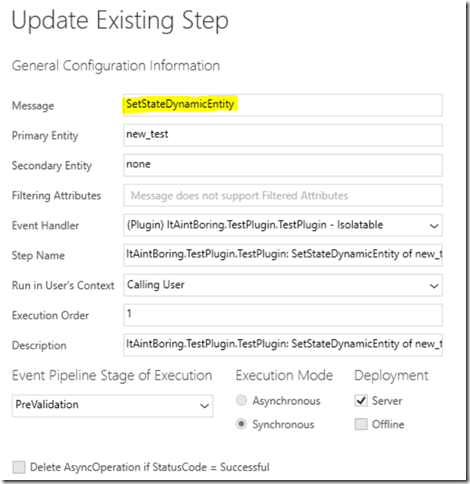Click the Synchronous label text
Image resolution: width=470 pixels, height=484 pixels.
coord(283,424)
